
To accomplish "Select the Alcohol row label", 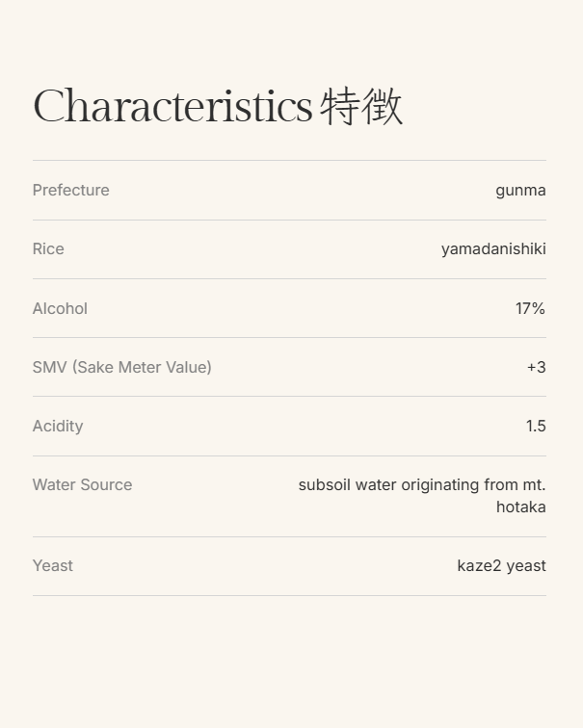I will tap(60, 308).
